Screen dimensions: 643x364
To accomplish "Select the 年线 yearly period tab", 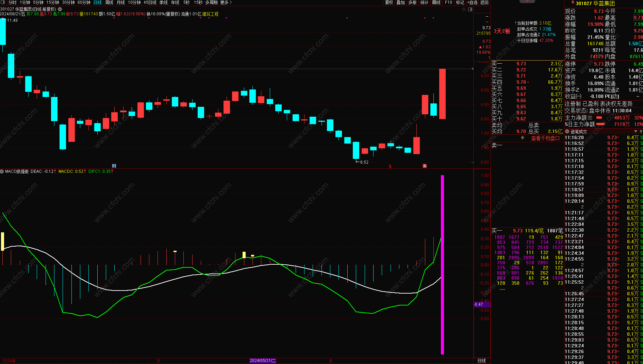I will pos(175,2).
